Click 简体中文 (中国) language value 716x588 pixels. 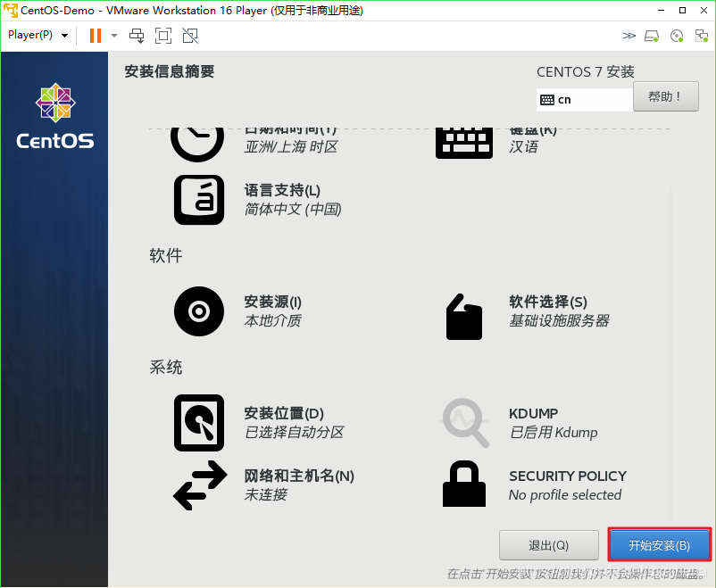[x=293, y=209]
